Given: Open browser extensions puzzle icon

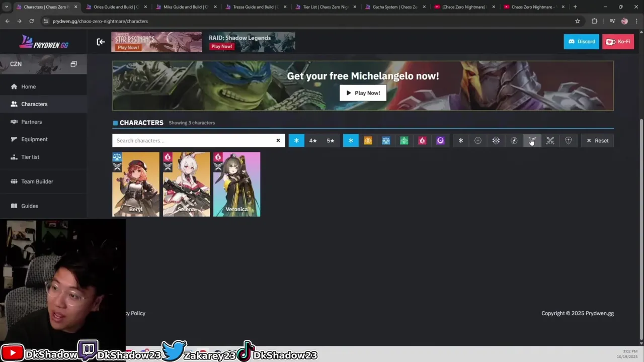Looking at the screenshot, I should (595, 21).
